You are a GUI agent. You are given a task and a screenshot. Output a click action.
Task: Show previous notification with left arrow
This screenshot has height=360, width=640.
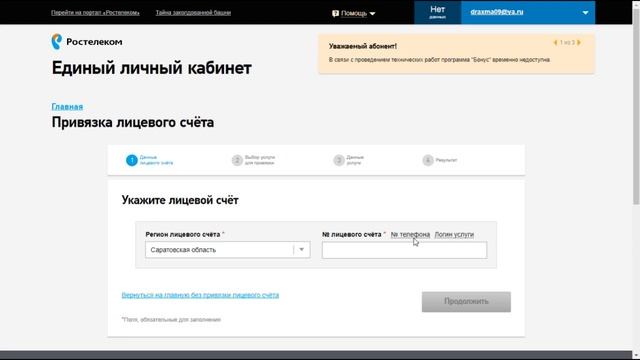(x=555, y=42)
